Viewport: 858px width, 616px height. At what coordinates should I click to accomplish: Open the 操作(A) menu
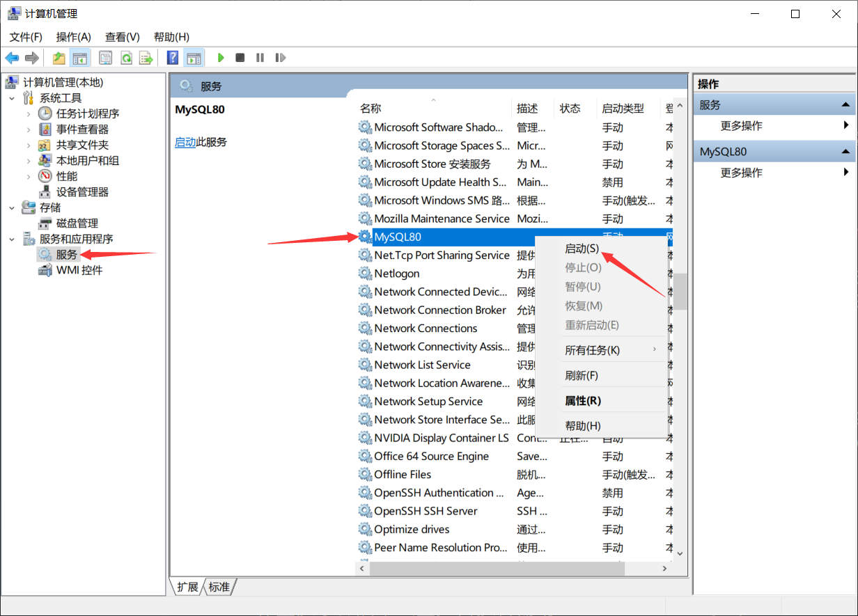pyautogui.click(x=74, y=37)
